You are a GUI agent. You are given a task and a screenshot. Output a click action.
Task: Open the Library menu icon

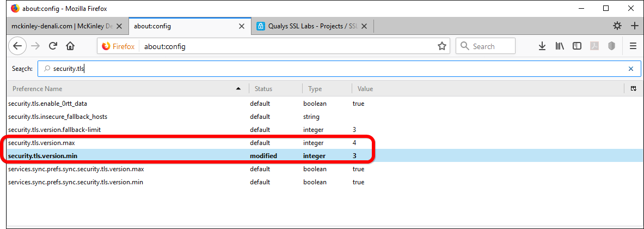click(x=560, y=46)
